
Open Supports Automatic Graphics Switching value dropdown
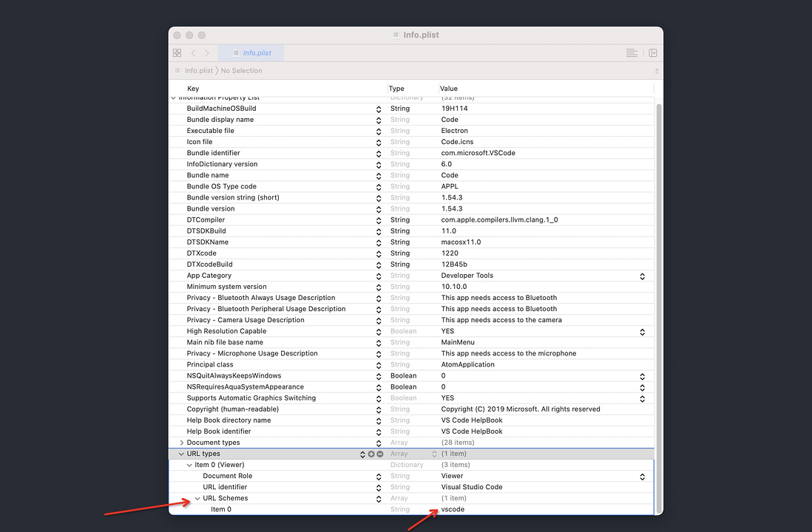[642, 399]
